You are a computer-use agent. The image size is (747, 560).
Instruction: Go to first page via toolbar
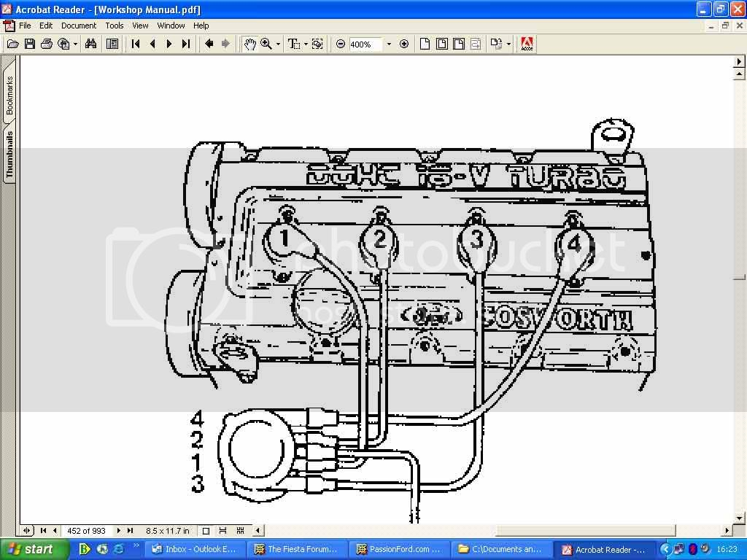pos(136,44)
